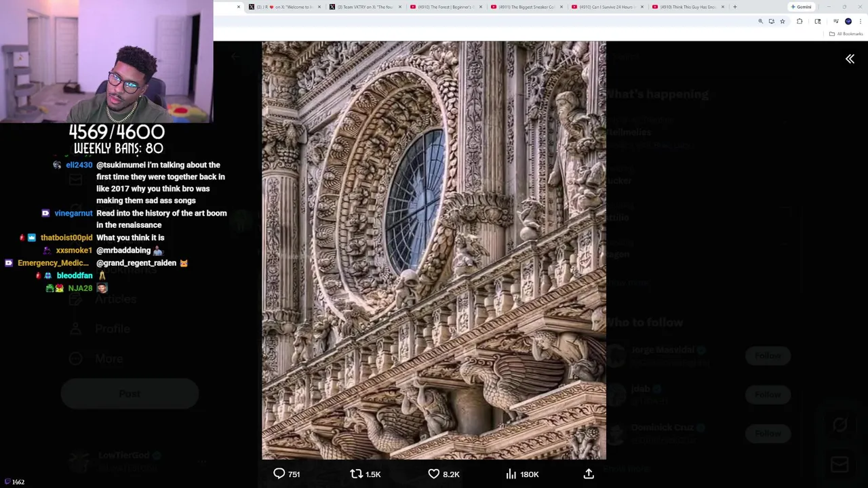Repost the tweet showing 1.5K reposts
This screenshot has width=868, height=488.
click(365, 474)
